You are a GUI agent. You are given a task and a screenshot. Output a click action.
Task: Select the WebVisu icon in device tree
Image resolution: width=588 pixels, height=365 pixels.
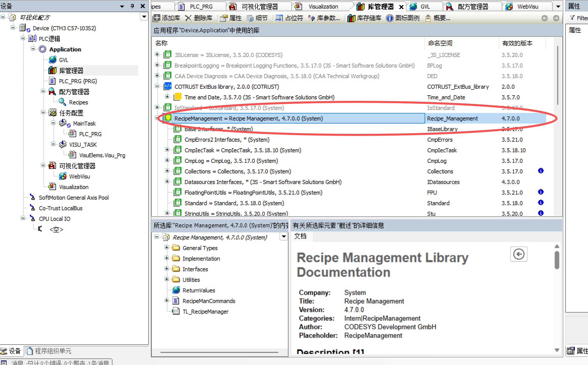click(x=63, y=176)
